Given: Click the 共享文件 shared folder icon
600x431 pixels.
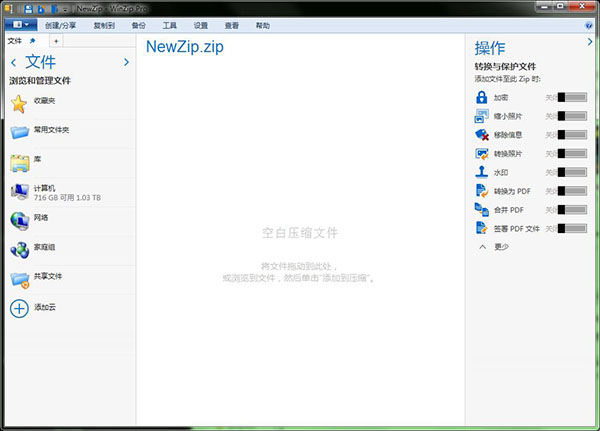Looking at the screenshot, I should point(20,280).
